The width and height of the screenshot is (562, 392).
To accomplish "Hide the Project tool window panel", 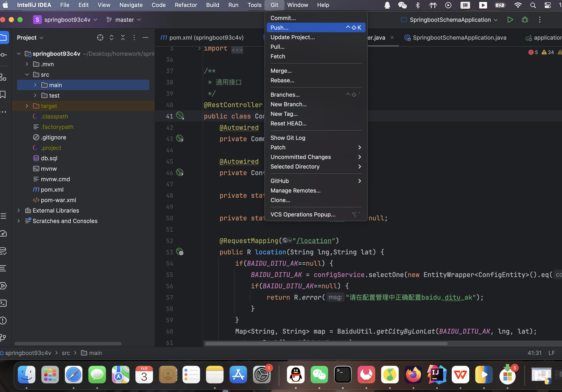I will point(145,37).
